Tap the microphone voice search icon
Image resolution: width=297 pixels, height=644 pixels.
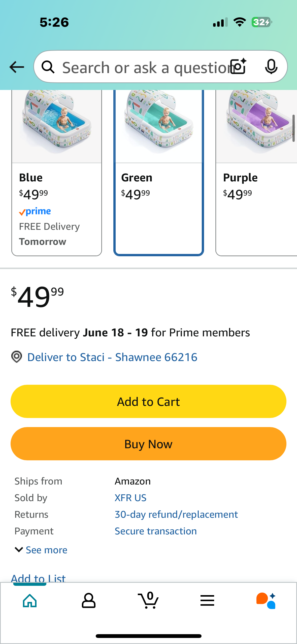point(271,67)
